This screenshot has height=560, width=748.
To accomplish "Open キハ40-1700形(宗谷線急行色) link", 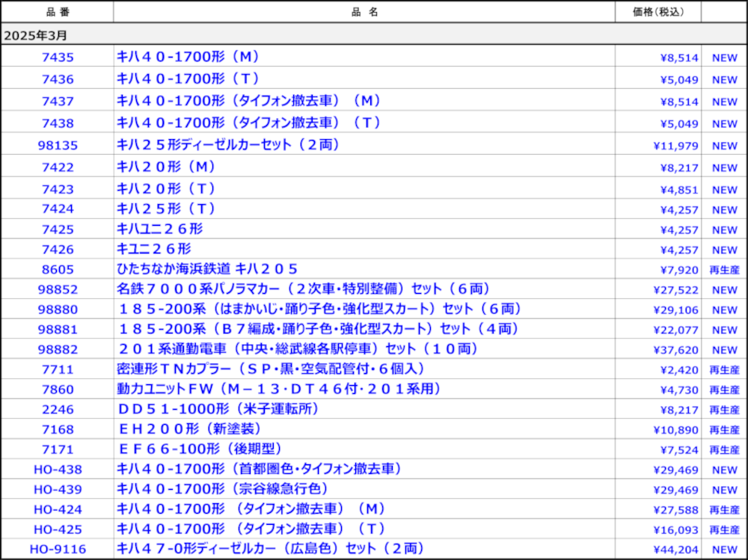I will click(223, 490).
